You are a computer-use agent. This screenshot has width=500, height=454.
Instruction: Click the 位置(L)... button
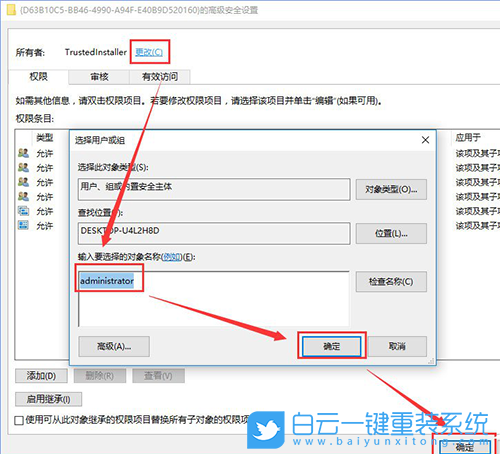pyautogui.click(x=391, y=234)
